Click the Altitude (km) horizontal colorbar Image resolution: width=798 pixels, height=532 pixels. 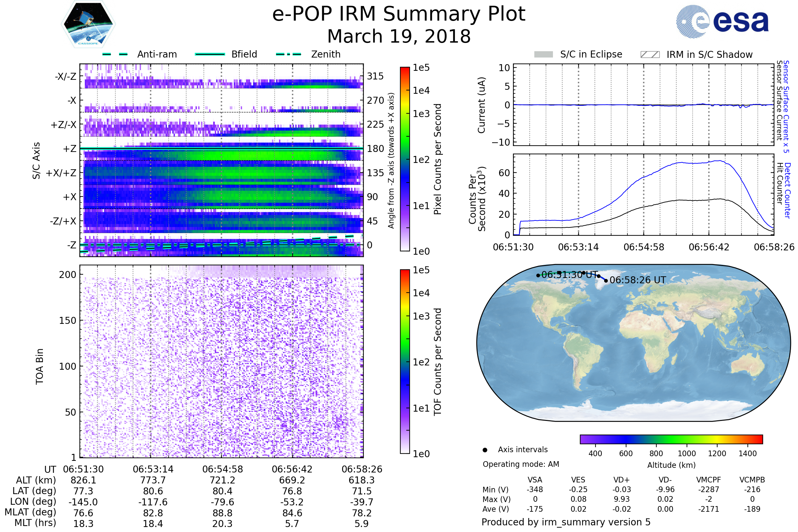pyautogui.click(x=671, y=439)
